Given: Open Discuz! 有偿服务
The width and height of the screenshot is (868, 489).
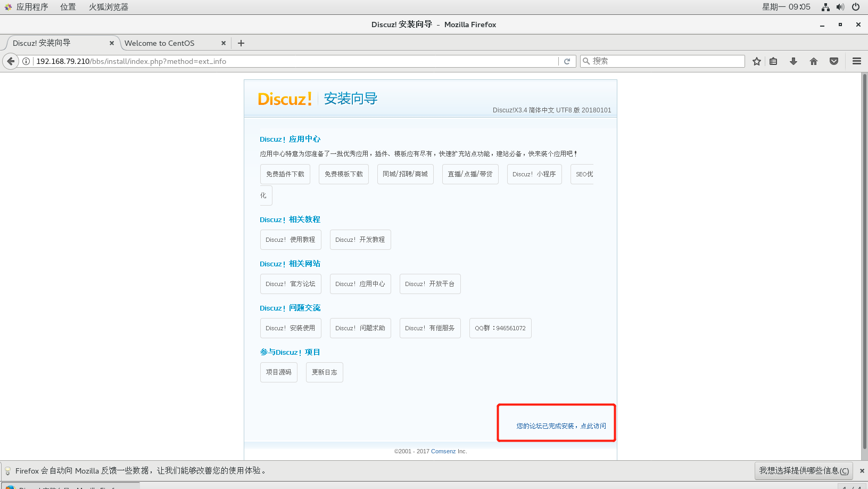Looking at the screenshot, I should pos(430,328).
